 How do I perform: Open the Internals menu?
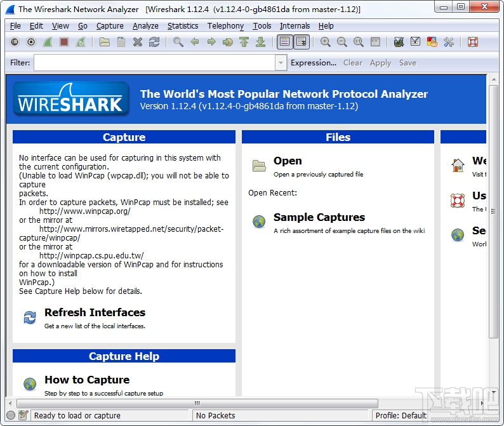point(295,26)
